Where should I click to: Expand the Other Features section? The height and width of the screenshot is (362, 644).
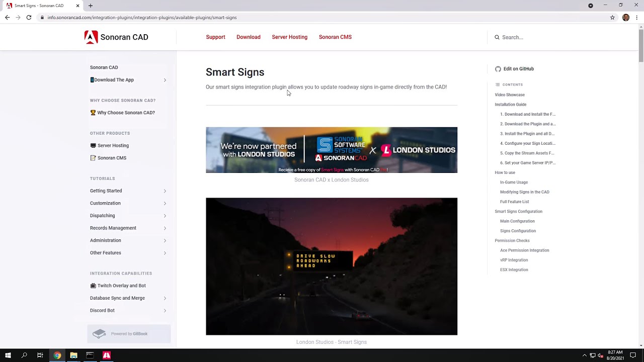click(165, 253)
